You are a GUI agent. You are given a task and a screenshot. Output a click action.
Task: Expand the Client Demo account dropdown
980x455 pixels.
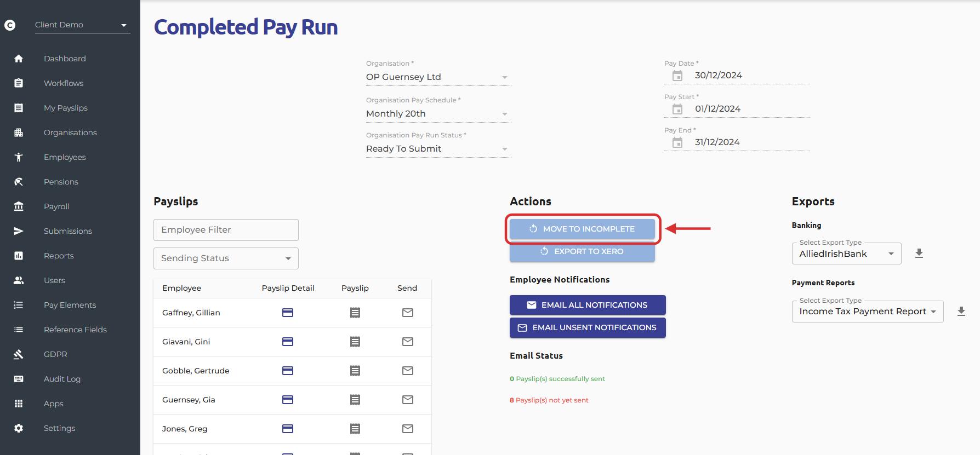click(83, 25)
